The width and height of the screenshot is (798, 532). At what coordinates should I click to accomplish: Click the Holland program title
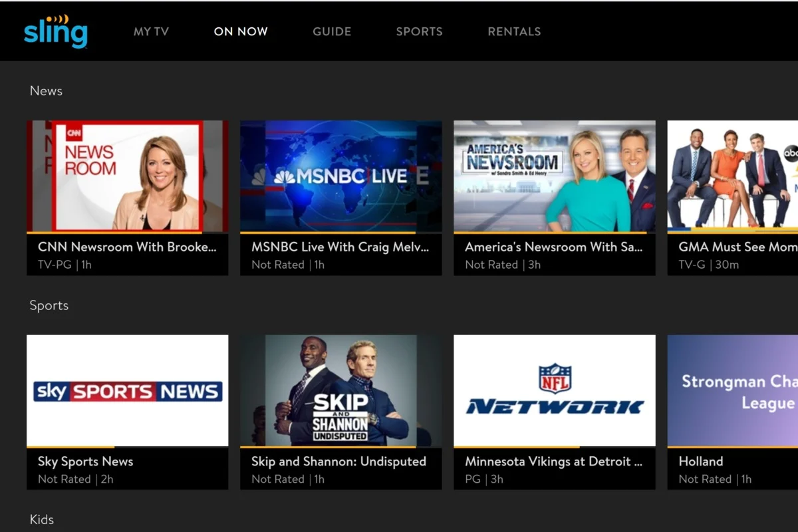coord(701,462)
